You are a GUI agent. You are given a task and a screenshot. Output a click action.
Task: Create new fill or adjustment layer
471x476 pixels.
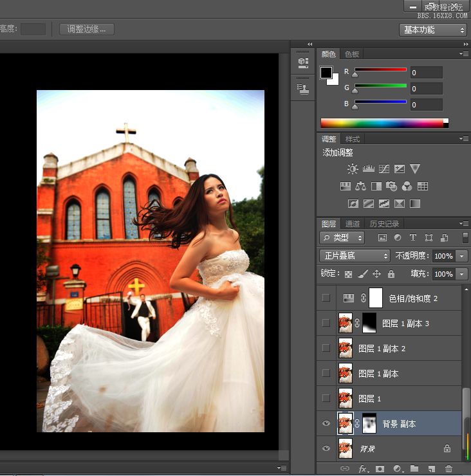point(398,469)
